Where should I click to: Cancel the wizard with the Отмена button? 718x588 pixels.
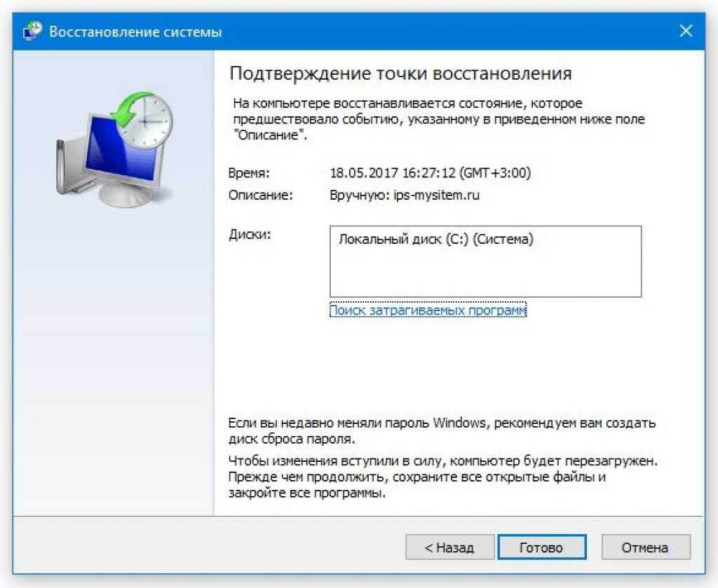pyautogui.click(x=646, y=547)
